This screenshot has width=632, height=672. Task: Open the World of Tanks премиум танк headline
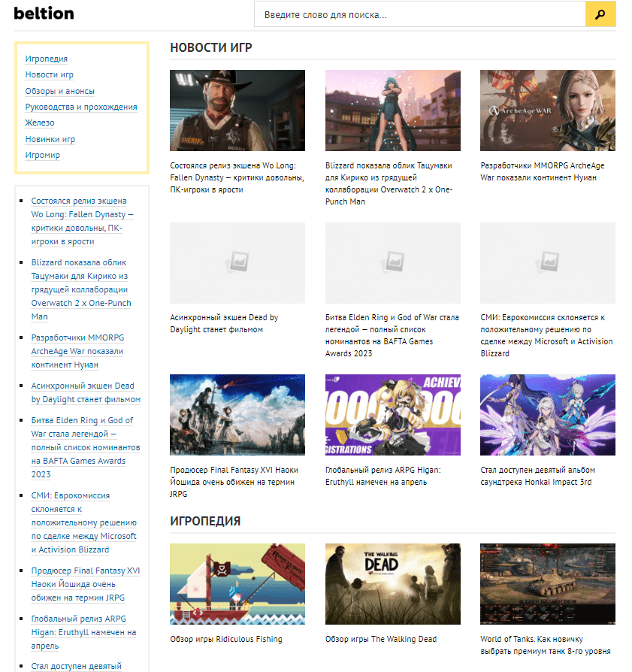point(546,645)
